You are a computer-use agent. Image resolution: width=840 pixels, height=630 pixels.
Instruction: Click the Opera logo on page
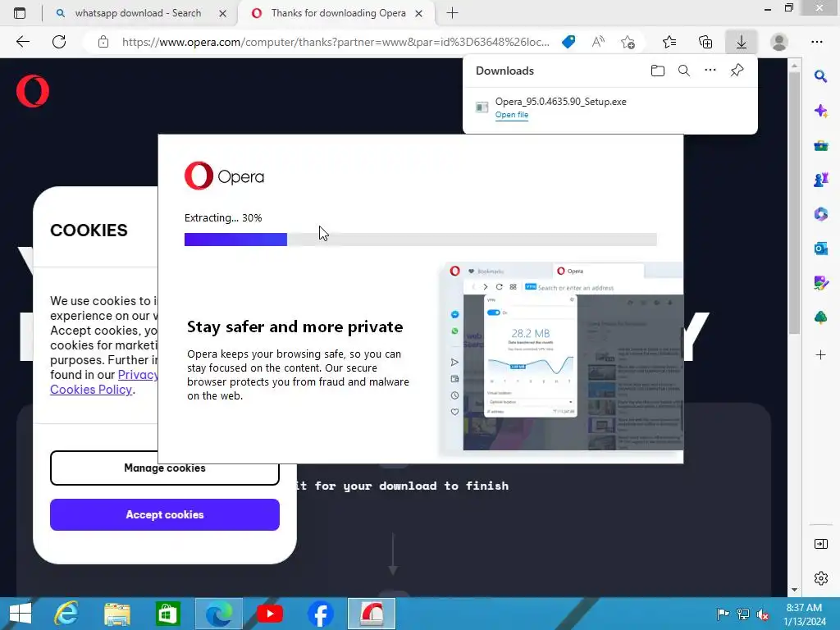33,91
